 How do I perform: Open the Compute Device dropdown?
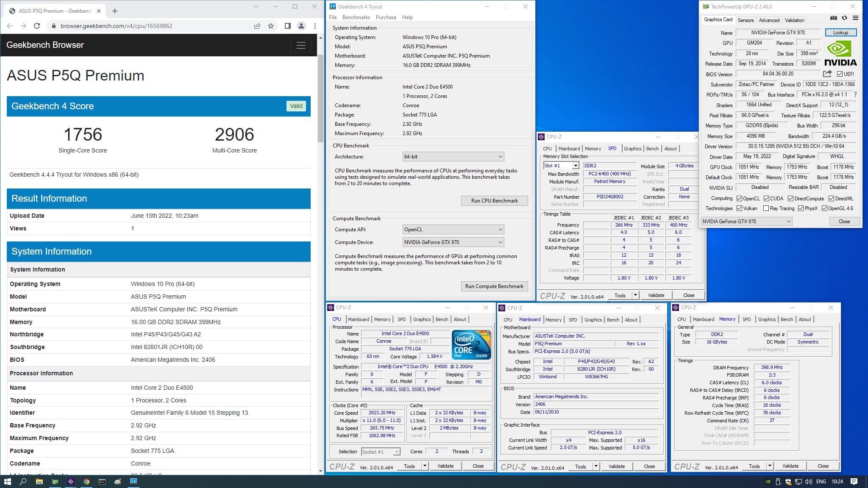pyautogui.click(x=453, y=242)
